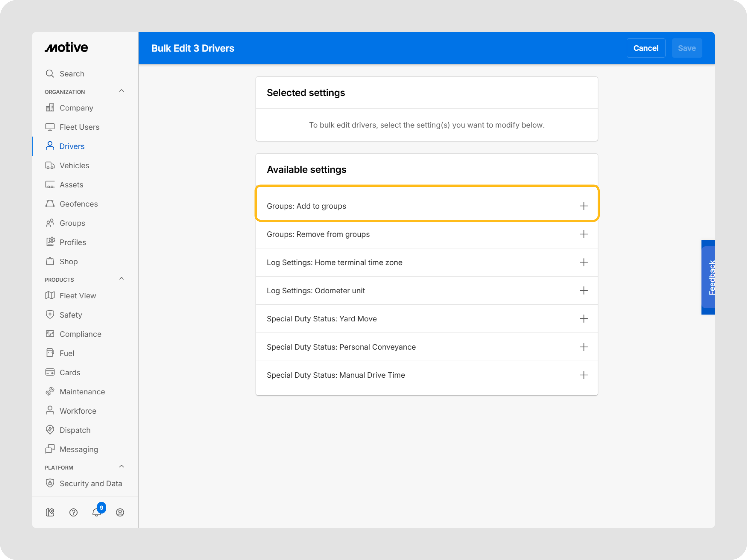
Task: Click the Geofences icon
Action: (x=50, y=203)
